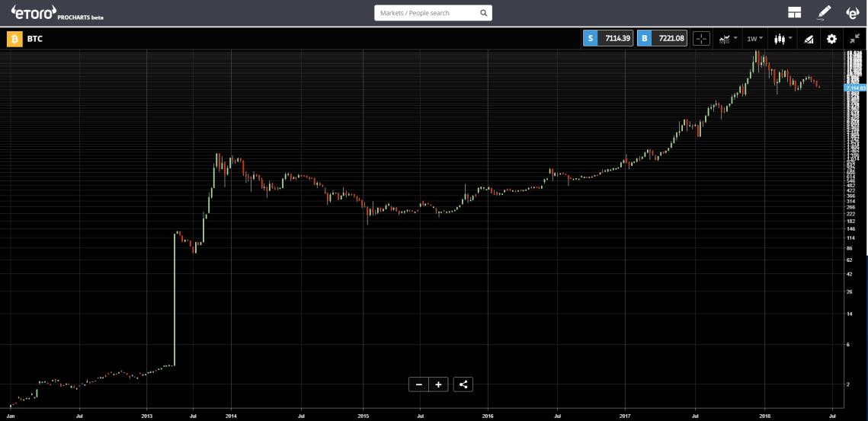Open the 1W timeframe dropdown
868x421 pixels.
pos(754,39)
